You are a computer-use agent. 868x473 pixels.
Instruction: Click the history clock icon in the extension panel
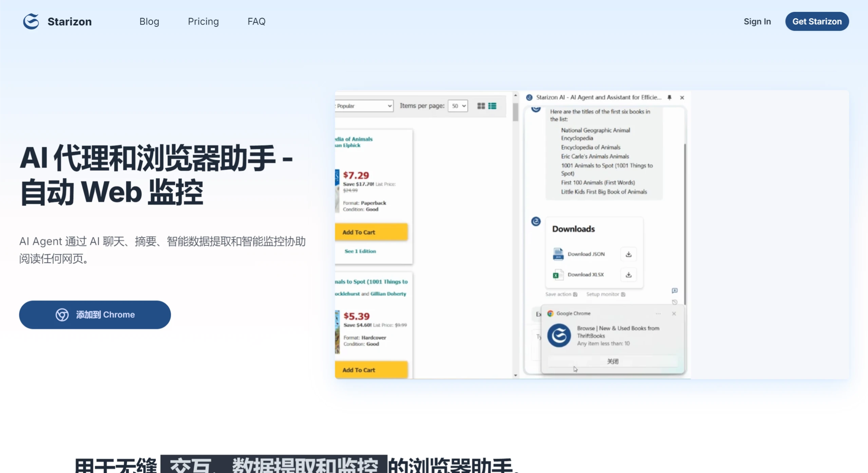(x=675, y=302)
